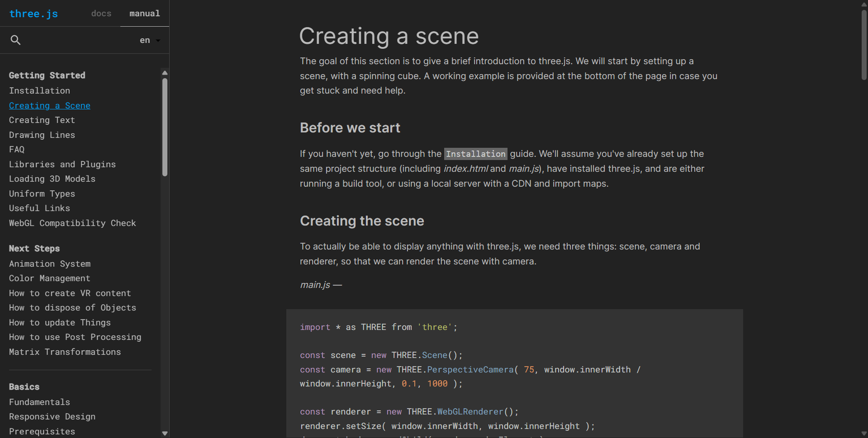
Task: Switch to the manual tab
Action: tap(144, 14)
